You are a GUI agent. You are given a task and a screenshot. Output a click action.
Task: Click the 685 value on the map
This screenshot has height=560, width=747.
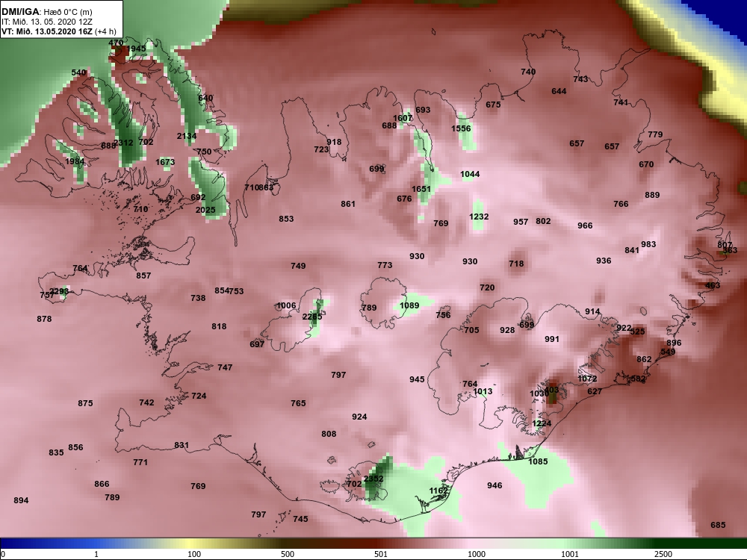[x=718, y=525]
